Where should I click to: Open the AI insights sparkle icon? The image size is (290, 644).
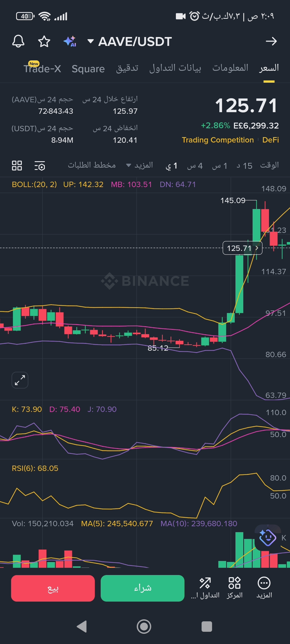[70, 41]
